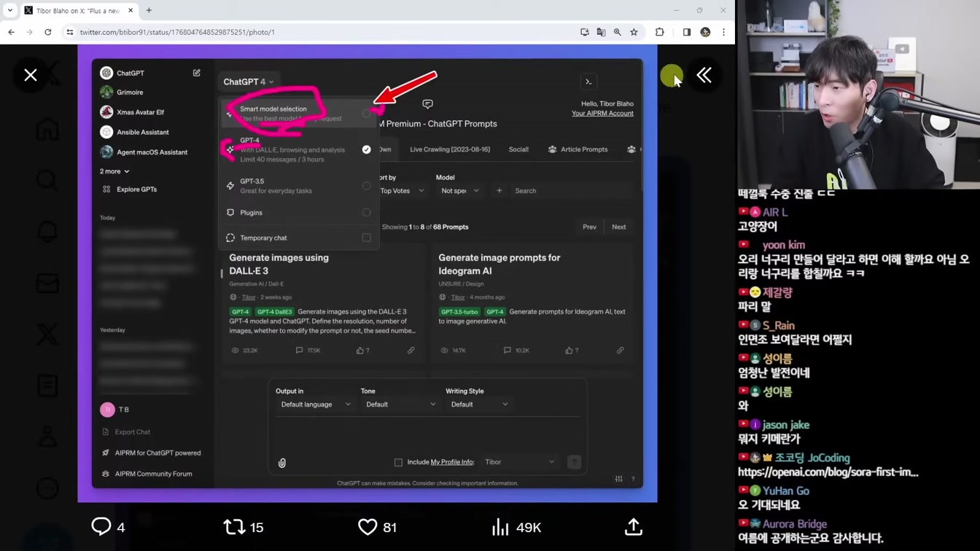
Task: Collapse photo panel with double chevron icon
Action: (x=704, y=75)
